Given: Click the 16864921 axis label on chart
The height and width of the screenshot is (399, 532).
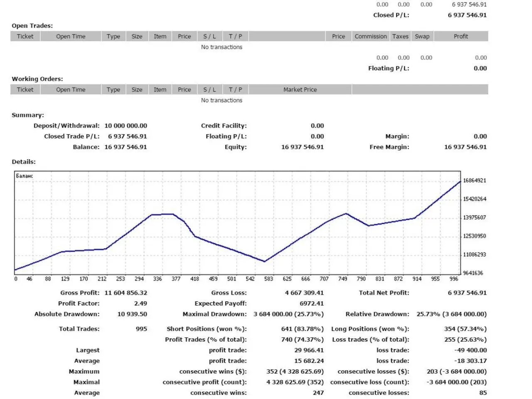Looking at the screenshot, I should [474, 181].
